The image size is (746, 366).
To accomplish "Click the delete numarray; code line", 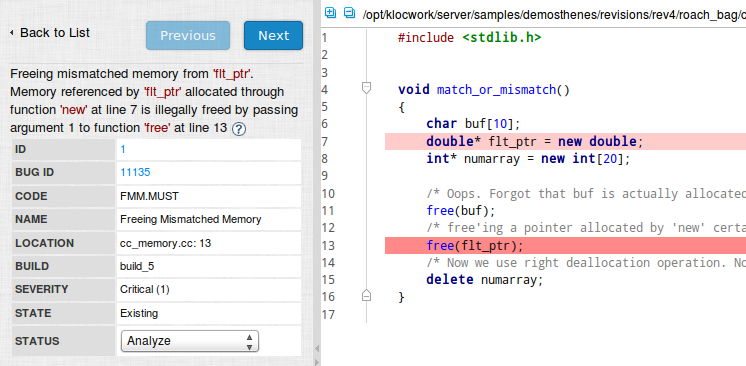I will coord(484,280).
